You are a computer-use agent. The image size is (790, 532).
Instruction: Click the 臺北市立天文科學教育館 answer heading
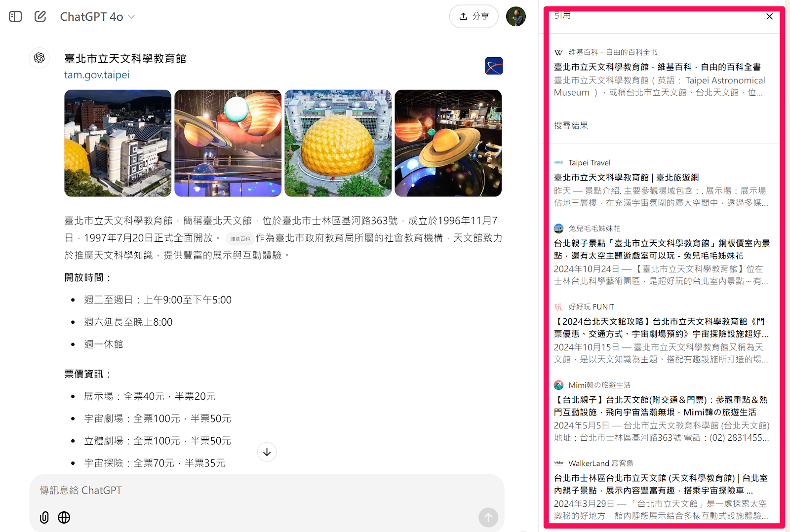click(125, 59)
